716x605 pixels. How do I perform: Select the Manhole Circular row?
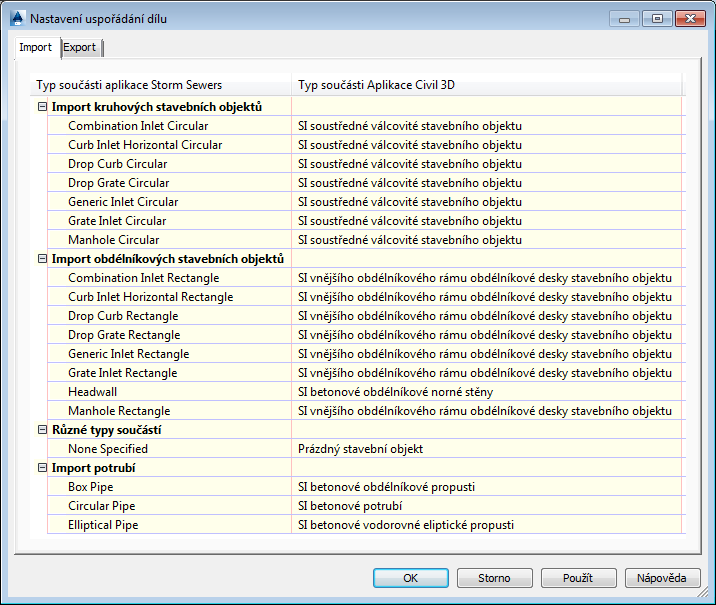pos(366,240)
